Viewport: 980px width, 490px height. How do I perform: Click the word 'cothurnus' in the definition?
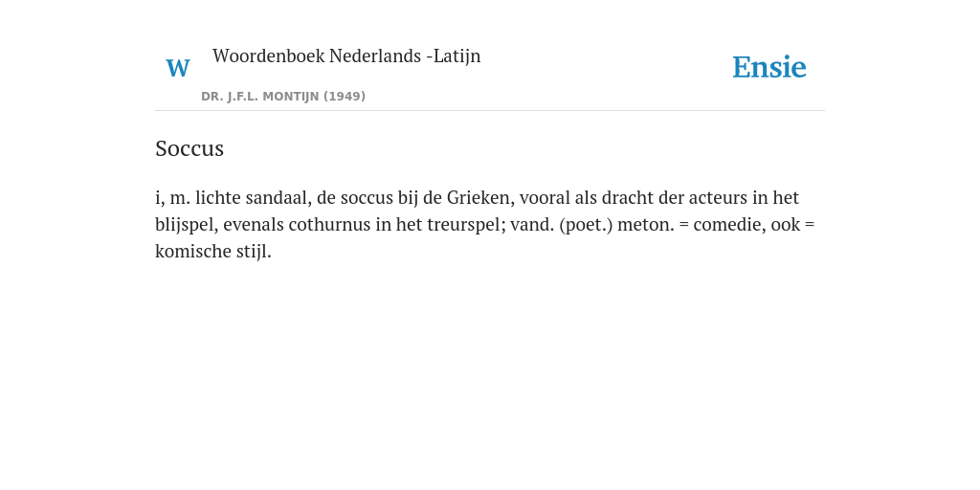point(329,224)
